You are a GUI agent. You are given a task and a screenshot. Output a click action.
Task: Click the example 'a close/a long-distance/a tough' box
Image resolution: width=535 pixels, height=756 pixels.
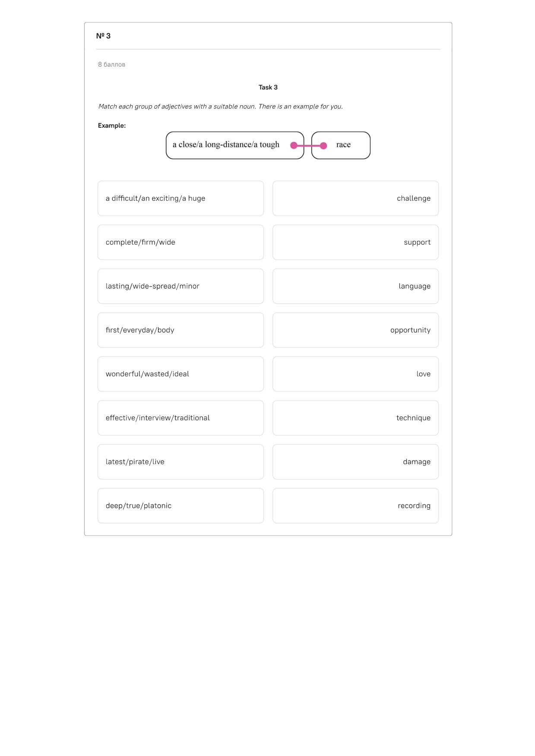pos(235,145)
